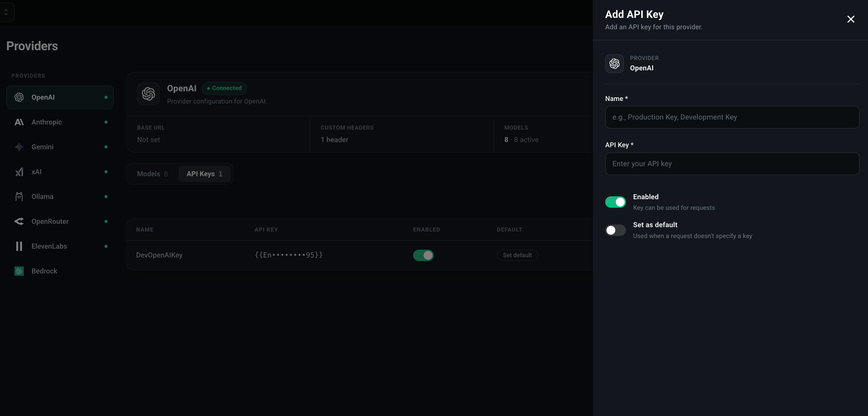868x416 pixels.
Task: Open the Gemini provider
Action: (x=60, y=147)
